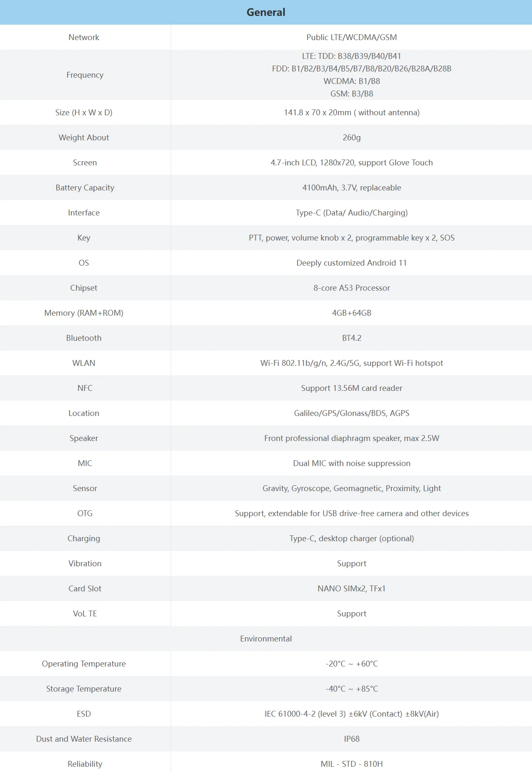The image size is (532, 773).
Task: Click the Environmental section heading
Action: 266,639
